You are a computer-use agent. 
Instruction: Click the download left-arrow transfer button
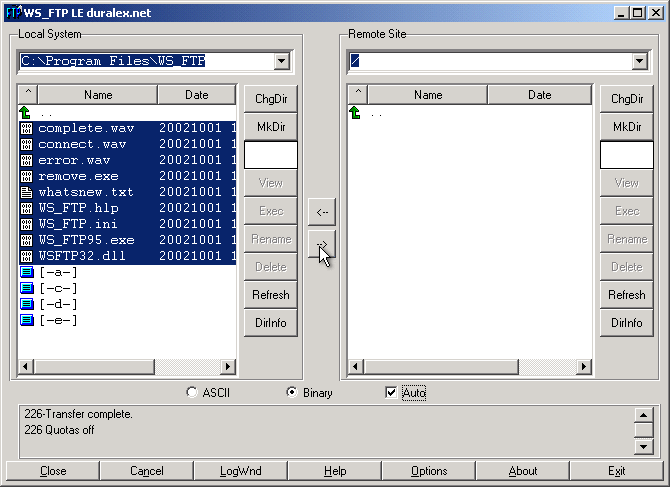point(321,212)
